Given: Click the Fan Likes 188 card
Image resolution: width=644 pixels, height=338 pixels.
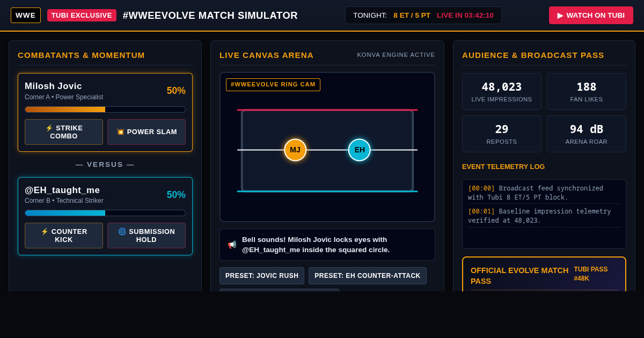Looking at the screenshot, I should pyautogui.click(x=587, y=91).
